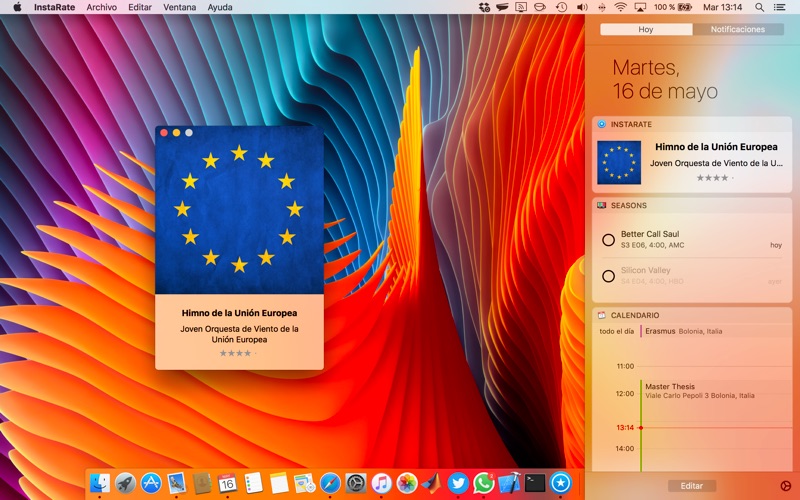
Task: Open the Ventana menu
Action: [x=179, y=7]
